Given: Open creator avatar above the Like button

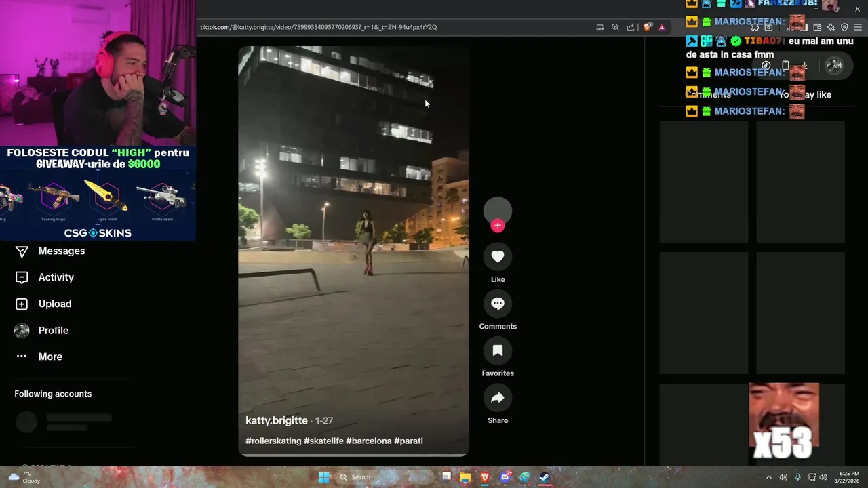Looking at the screenshot, I should pyautogui.click(x=498, y=211).
